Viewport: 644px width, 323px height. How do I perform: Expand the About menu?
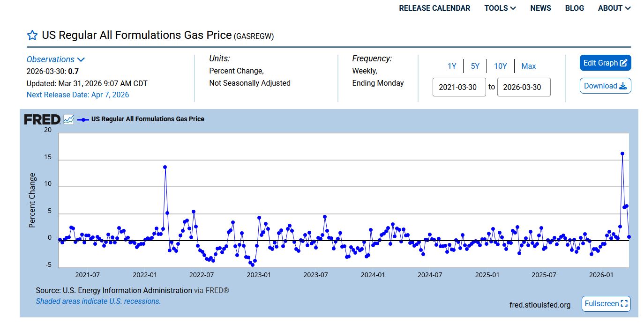pos(614,8)
